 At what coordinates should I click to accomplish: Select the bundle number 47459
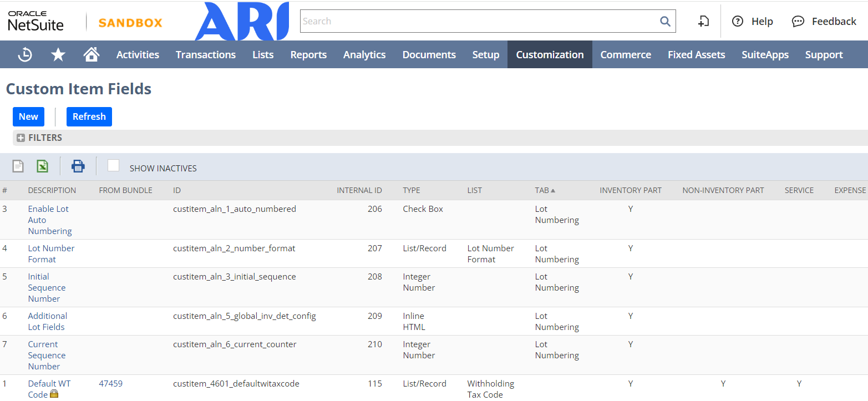pos(111,383)
